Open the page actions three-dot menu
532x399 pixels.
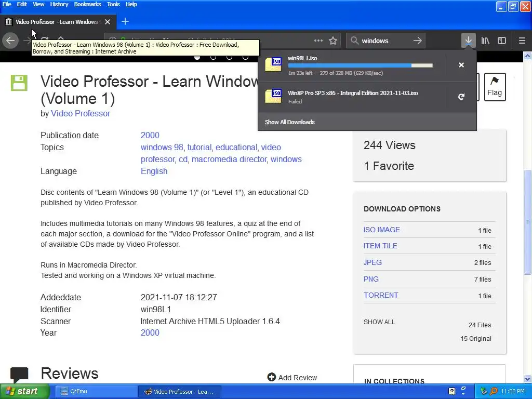318,41
